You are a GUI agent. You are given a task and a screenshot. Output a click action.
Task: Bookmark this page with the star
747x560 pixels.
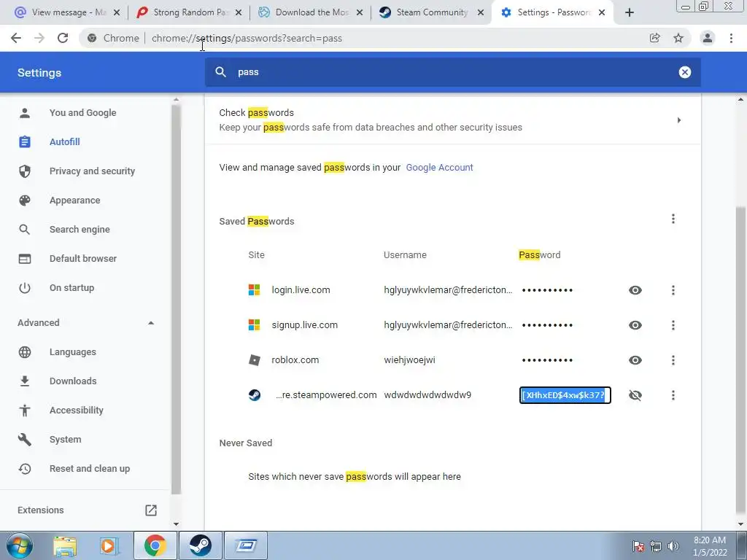click(x=678, y=38)
